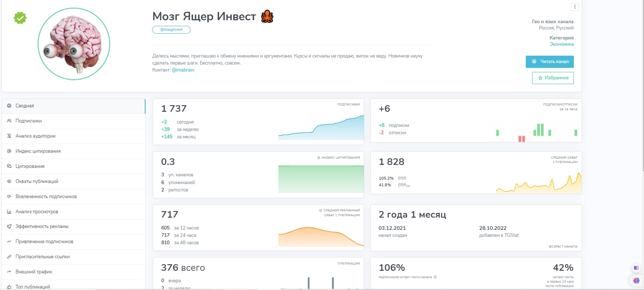Click the Охваты публикаций eye icon
The width and height of the screenshot is (644, 290).
pos(9,182)
